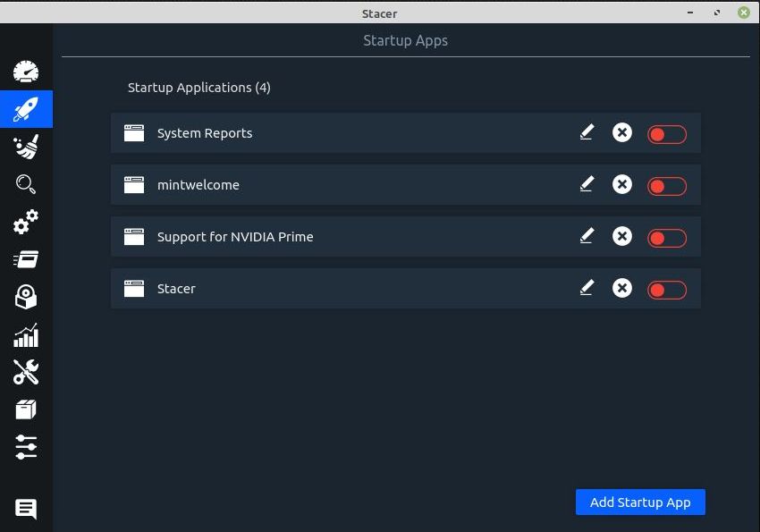Open the Dashboard speedometer icon

(26, 72)
